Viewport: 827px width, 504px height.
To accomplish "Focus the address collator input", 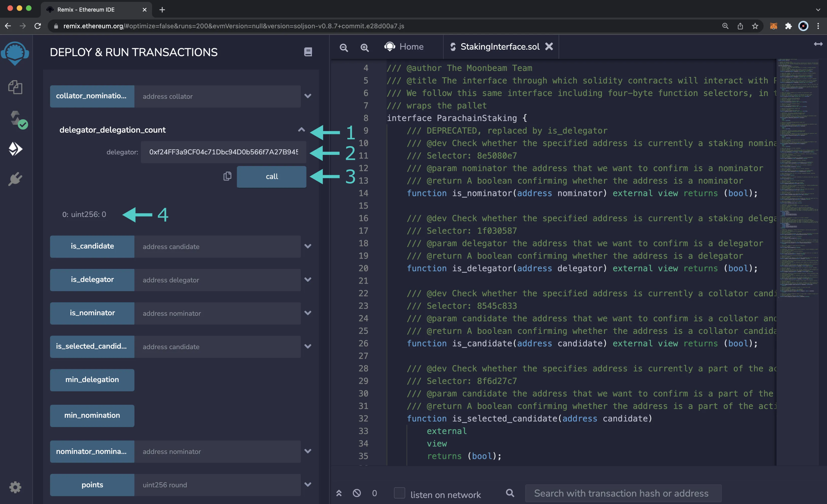I will pos(217,96).
